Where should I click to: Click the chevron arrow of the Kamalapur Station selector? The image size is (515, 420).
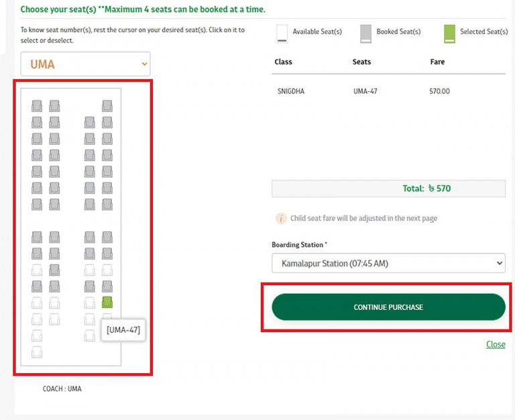[x=499, y=264]
